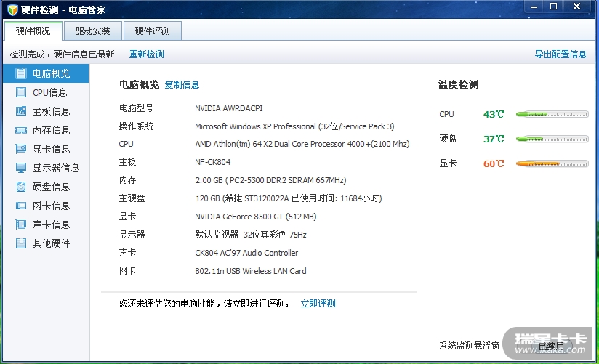Open 声卡信息 in the sidebar
This screenshot has width=599, height=364.
point(46,225)
